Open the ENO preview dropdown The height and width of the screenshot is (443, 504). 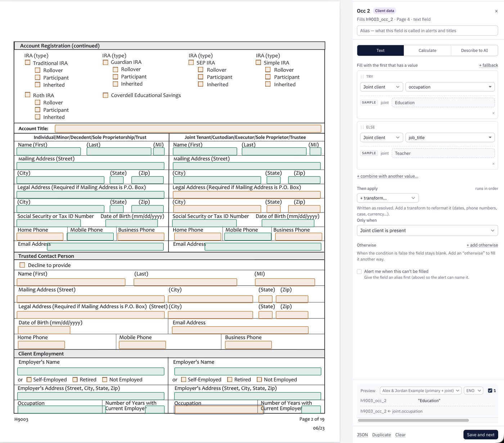pyautogui.click(x=473, y=391)
